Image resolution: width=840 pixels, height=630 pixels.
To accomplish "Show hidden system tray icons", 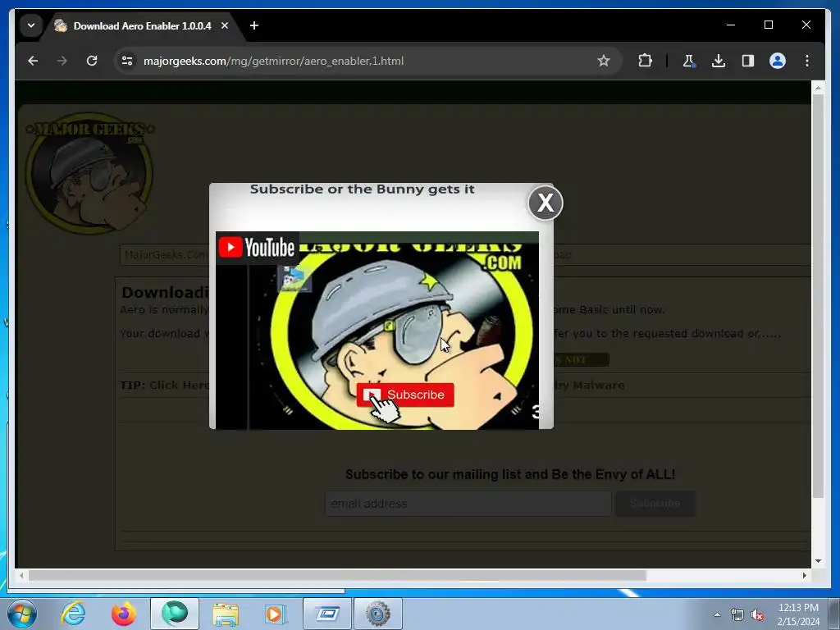I will pyautogui.click(x=717, y=614).
